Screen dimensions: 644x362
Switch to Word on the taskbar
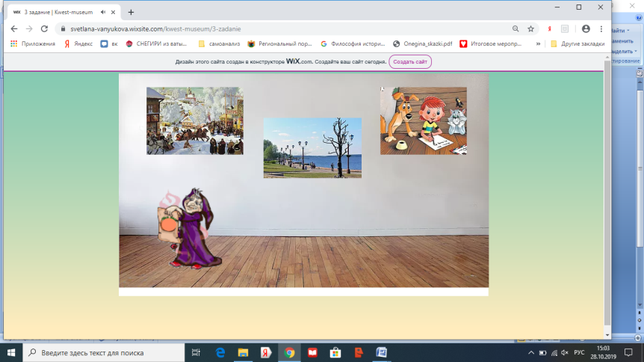pyautogui.click(x=382, y=352)
